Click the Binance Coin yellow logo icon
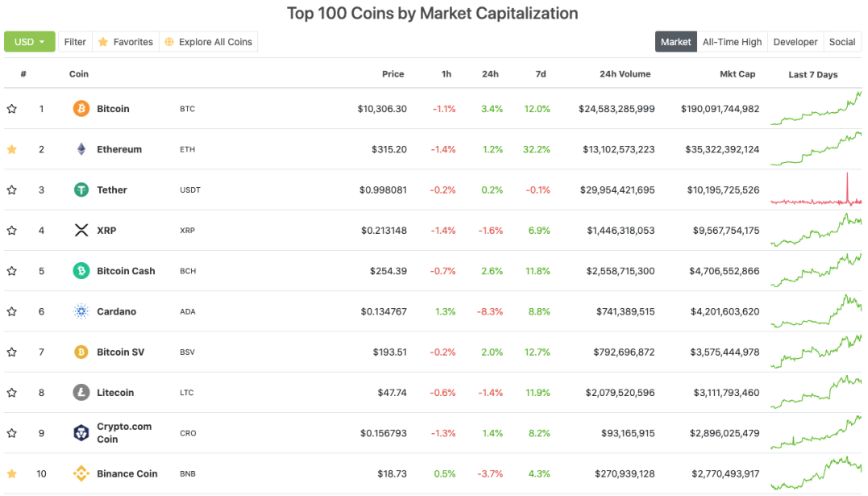Viewport: 868px width, 496px height. [x=81, y=473]
